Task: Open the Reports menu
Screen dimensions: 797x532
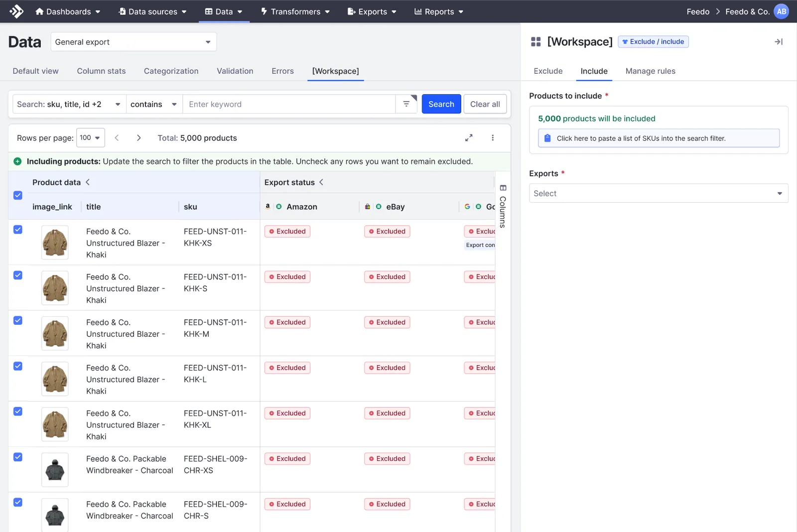Action: [439, 11]
